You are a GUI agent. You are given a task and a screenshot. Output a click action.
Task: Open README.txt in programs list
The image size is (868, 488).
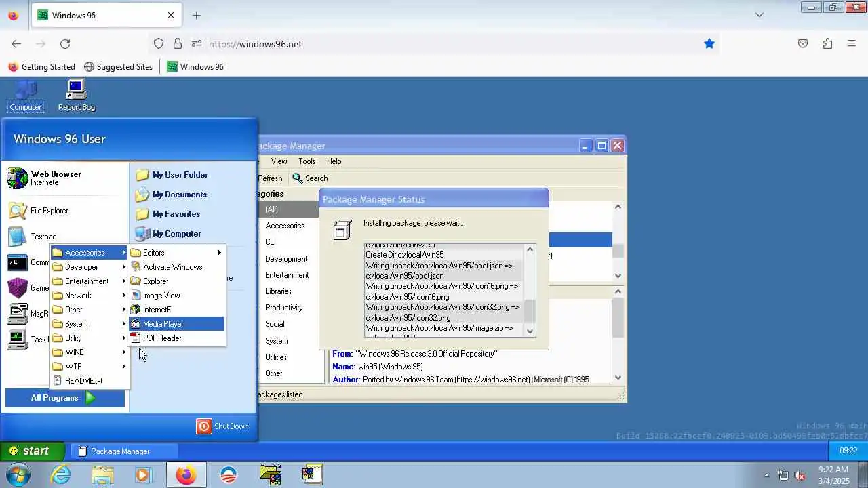[90, 381]
